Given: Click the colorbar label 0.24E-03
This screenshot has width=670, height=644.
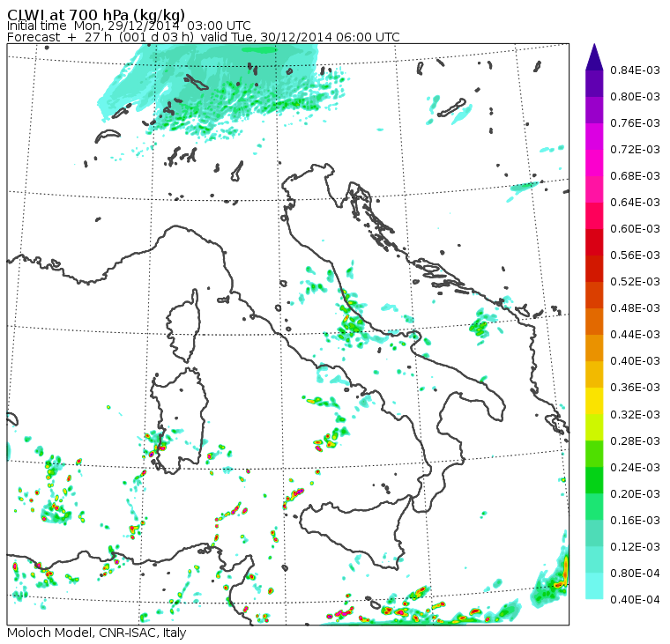Looking at the screenshot, I should tap(635, 468).
